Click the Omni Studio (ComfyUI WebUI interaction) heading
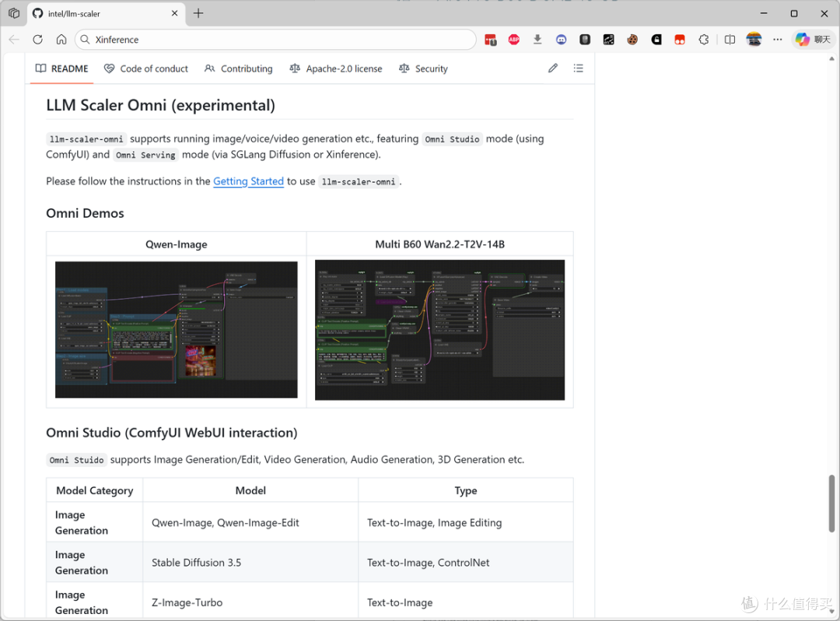Viewport: 840px width, 621px height. [x=171, y=433]
